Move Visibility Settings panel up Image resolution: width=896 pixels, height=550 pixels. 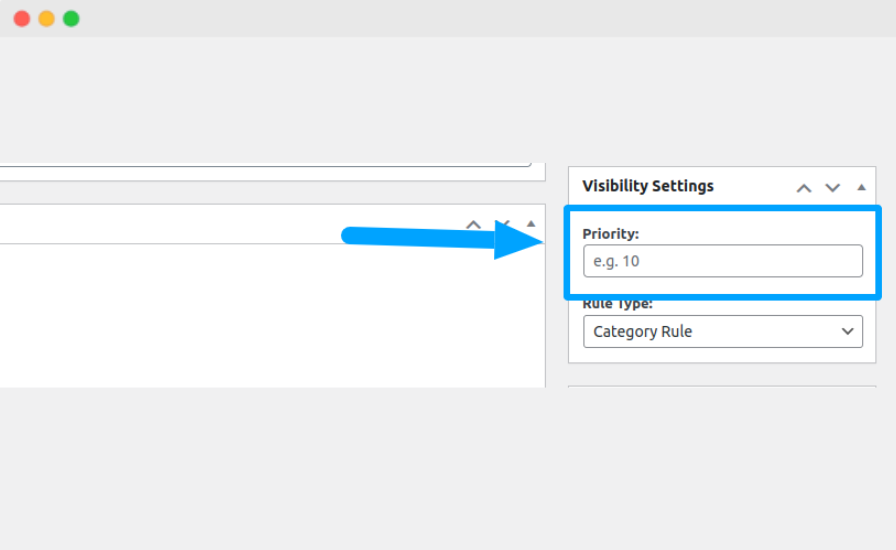pyautogui.click(x=803, y=187)
